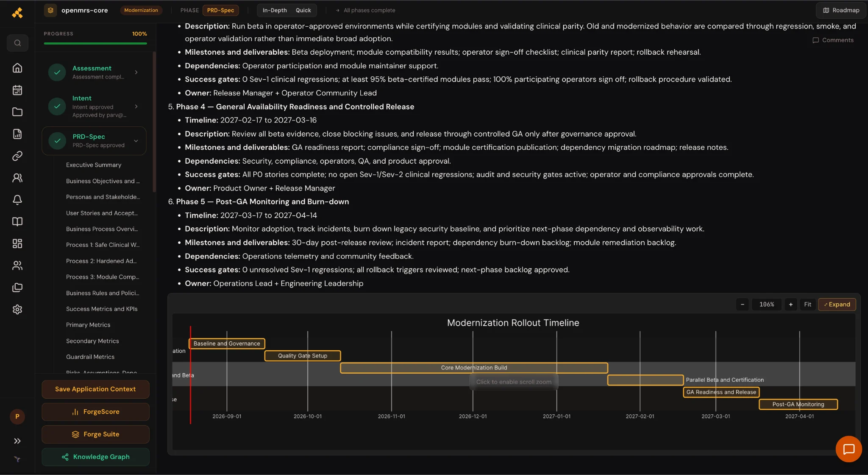
Task: Fit the diagram to view
Action: coord(808,305)
